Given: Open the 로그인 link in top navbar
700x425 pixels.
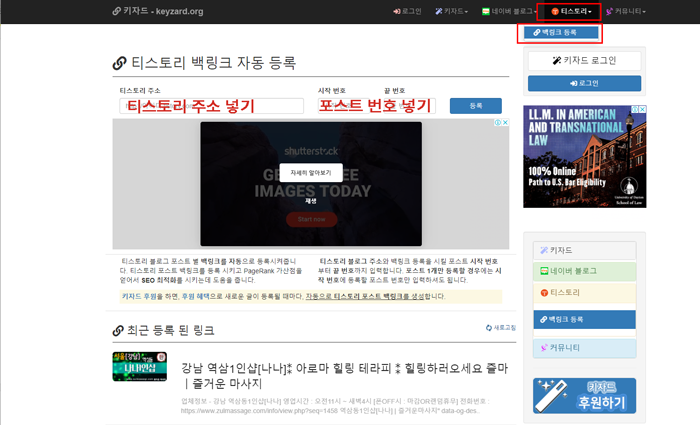Looking at the screenshot, I should [x=407, y=11].
